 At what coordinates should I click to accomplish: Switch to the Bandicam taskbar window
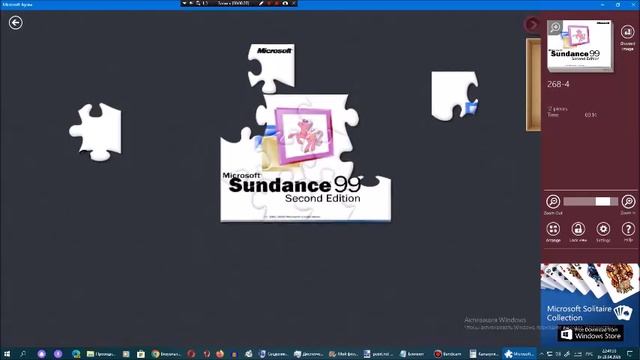click(x=447, y=354)
